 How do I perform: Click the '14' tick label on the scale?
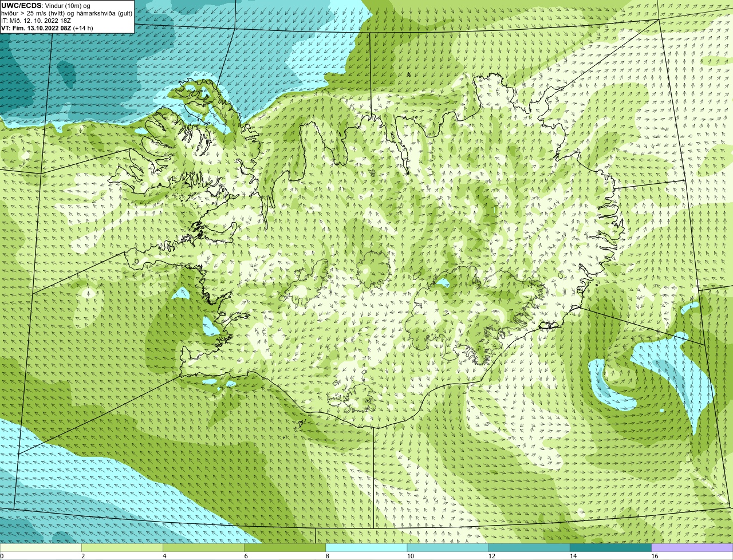click(x=574, y=556)
